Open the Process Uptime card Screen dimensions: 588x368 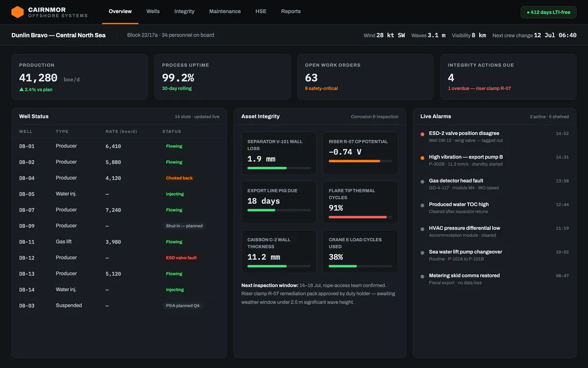click(222, 77)
